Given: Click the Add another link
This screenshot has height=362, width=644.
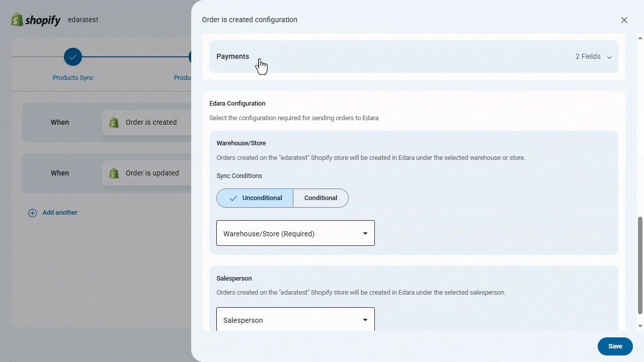Looking at the screenshot, I should click(x=60, y=213).
